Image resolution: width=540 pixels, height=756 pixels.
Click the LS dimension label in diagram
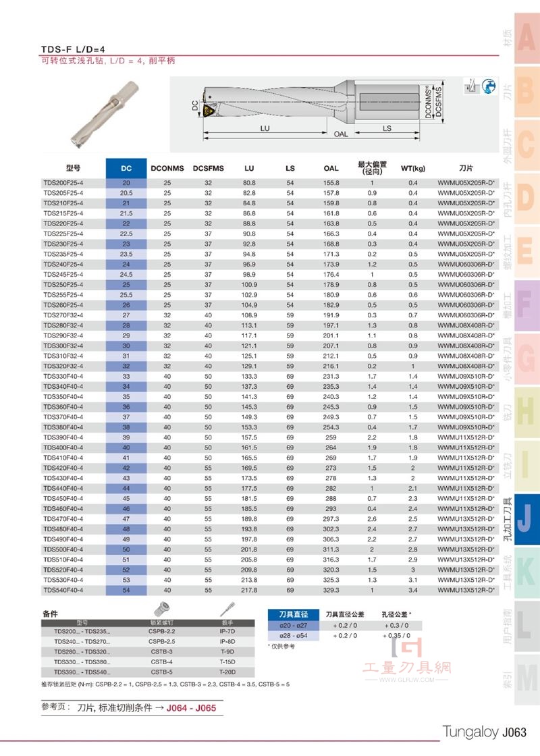[x=387, y=128]
